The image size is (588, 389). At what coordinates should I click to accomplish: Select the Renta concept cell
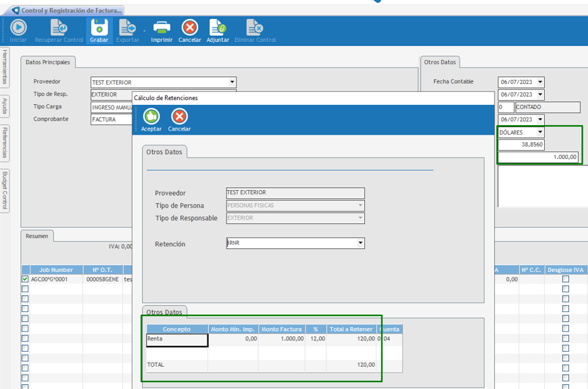point(177,340)
